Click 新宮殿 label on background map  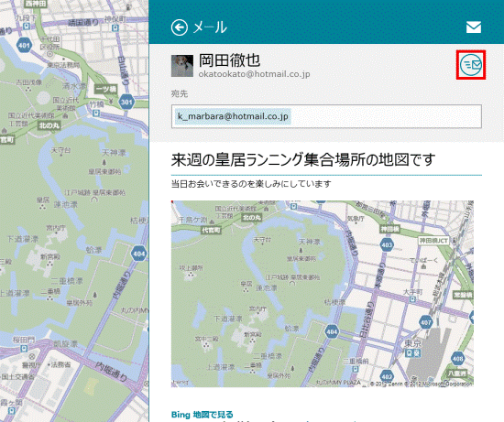point(50,256)
